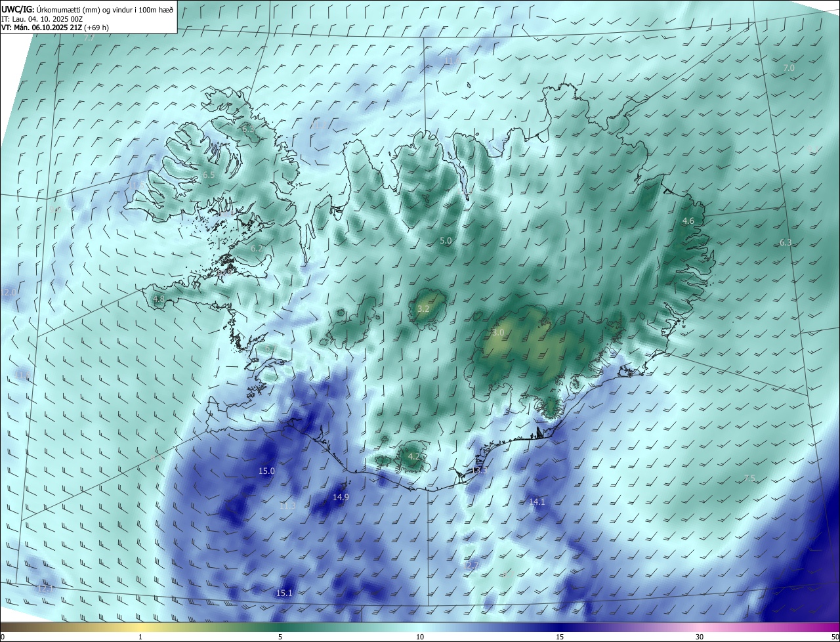Click the 5 tick label on the color scale
The height and width of the screenshot is (642, 840).
[x=280, y=637]
